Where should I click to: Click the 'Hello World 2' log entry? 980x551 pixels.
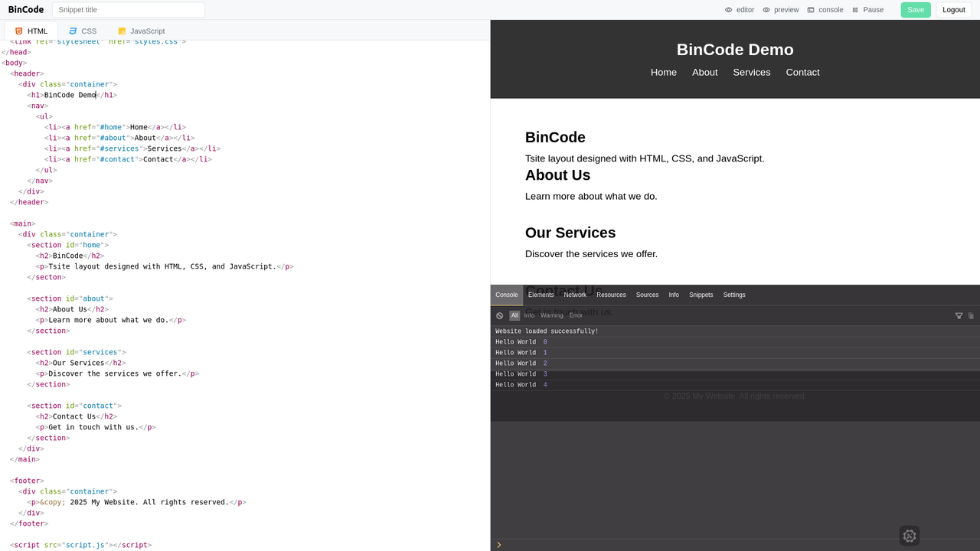(x=735, y=364)
